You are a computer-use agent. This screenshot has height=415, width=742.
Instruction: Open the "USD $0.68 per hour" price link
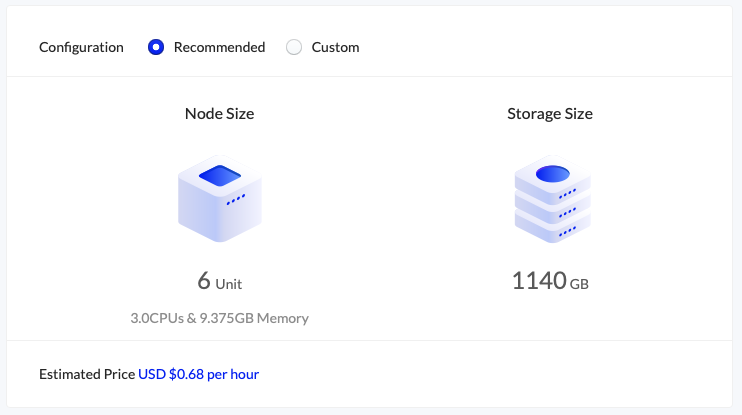(198, 375)
